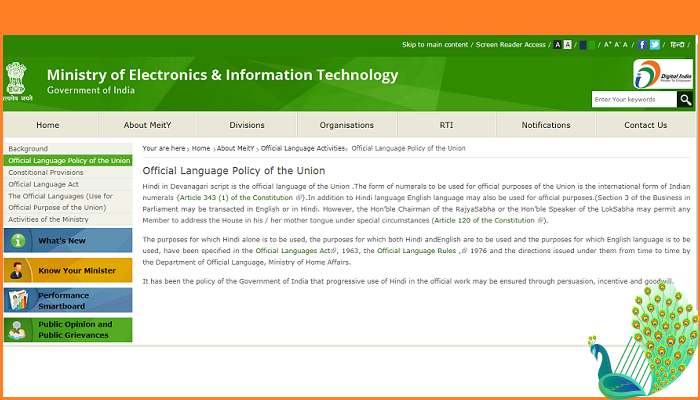This screenshot has height=400, width=700.
Task: Open the Know Your Minister banner
Action: pyautogui.click(x=68, y=270)
